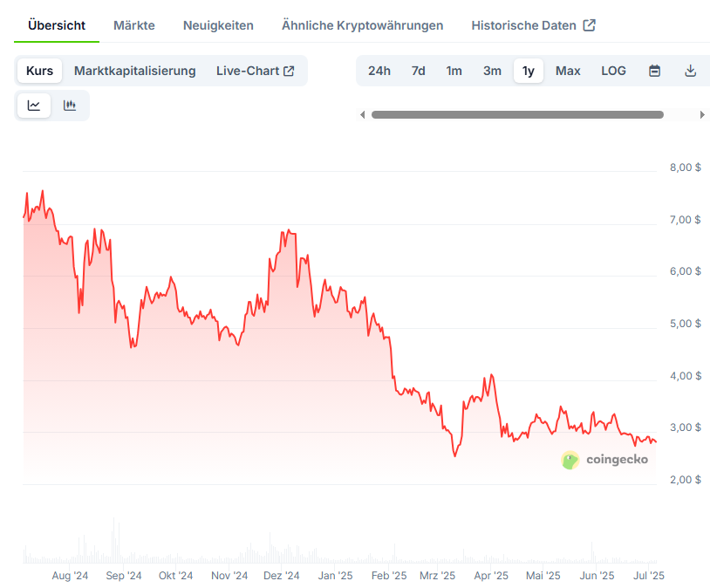
Task: Open Live-Chart external link icon
Action: 289,71
